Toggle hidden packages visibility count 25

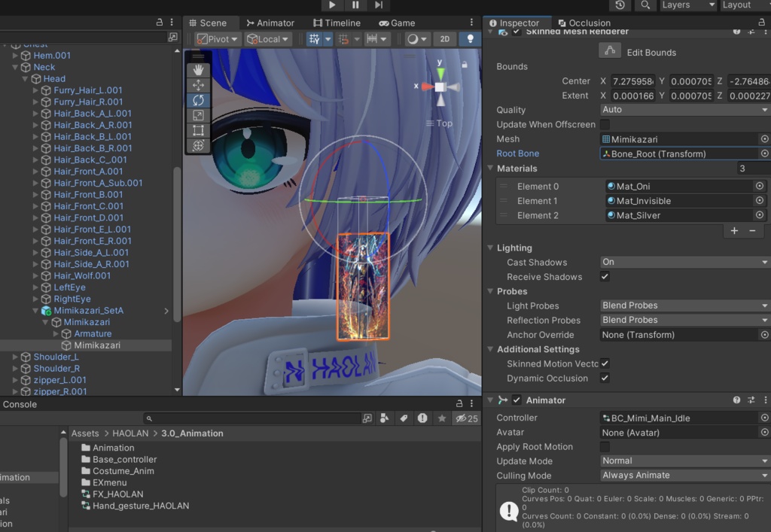467,418
